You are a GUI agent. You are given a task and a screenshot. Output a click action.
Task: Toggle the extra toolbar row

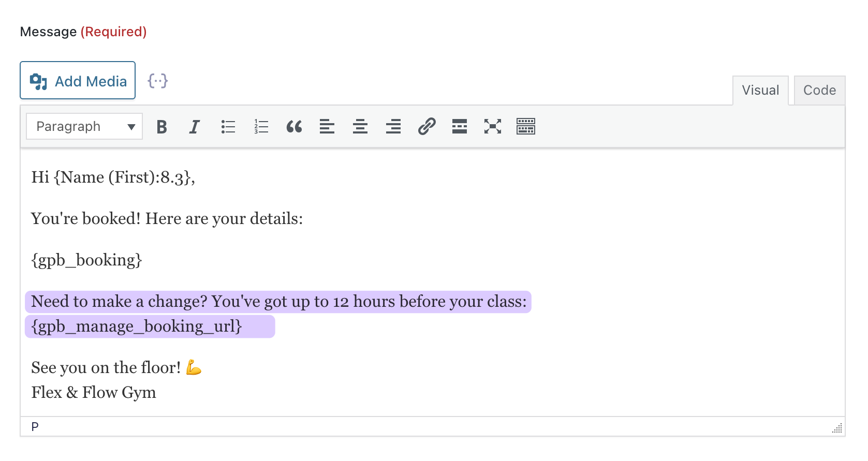(x=526, y=127)
